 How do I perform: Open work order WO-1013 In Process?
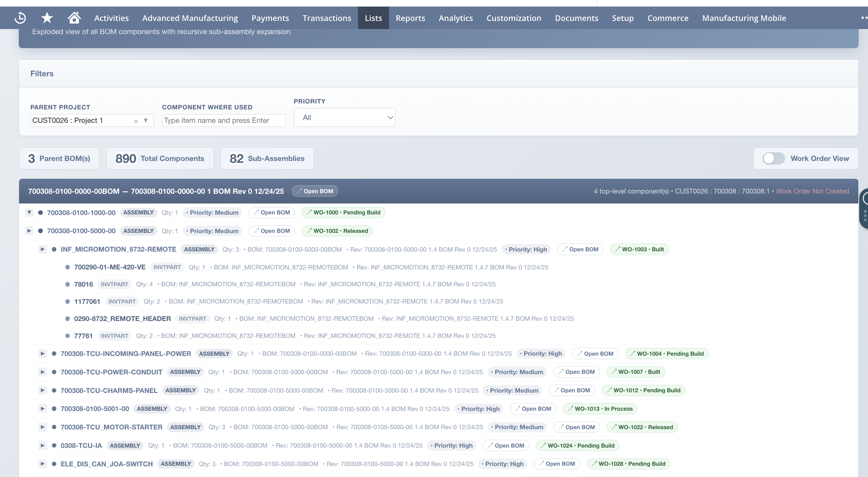pos(599,409)
